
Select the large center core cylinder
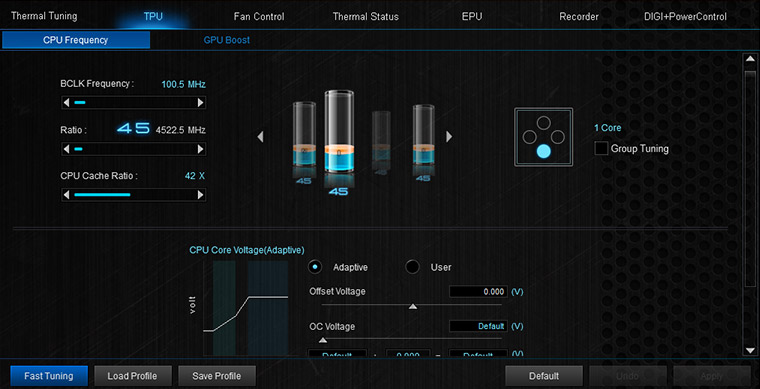pos(339,131)
